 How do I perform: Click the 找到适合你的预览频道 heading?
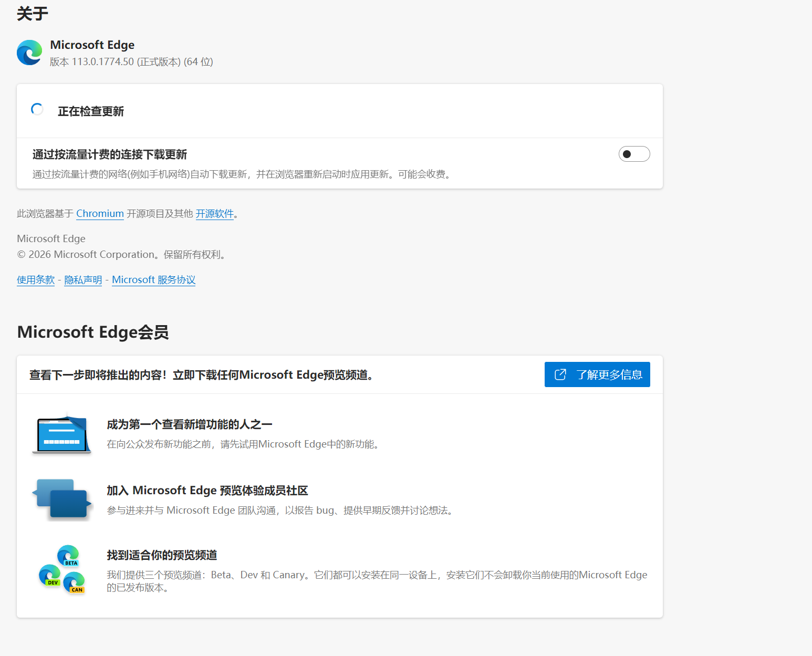[x=162, y=555]
